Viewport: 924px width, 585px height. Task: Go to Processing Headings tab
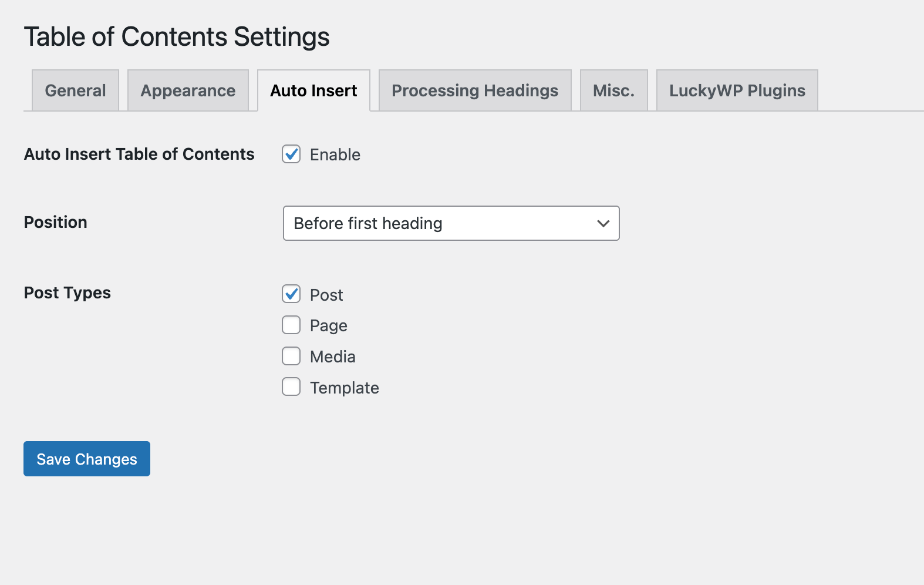[x=474, y=90]
